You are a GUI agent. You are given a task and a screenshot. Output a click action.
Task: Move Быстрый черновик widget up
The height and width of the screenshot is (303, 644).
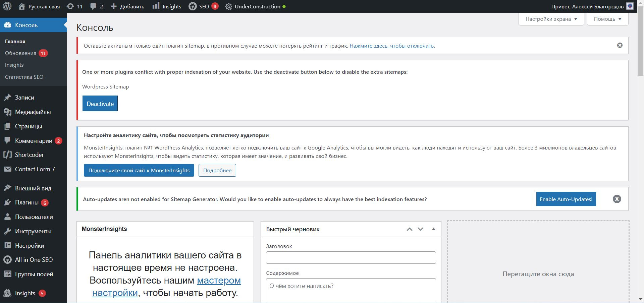click(410, 229)
